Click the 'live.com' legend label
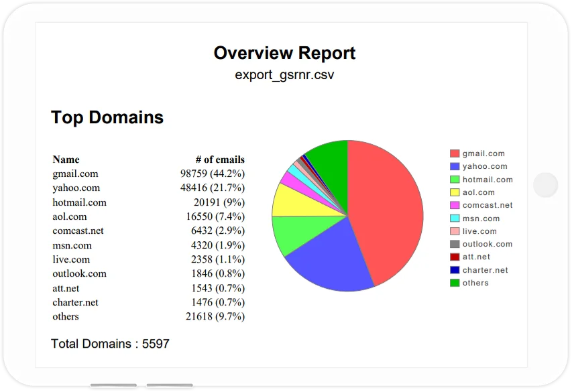572x392 pixels. [x=479, y=231]
